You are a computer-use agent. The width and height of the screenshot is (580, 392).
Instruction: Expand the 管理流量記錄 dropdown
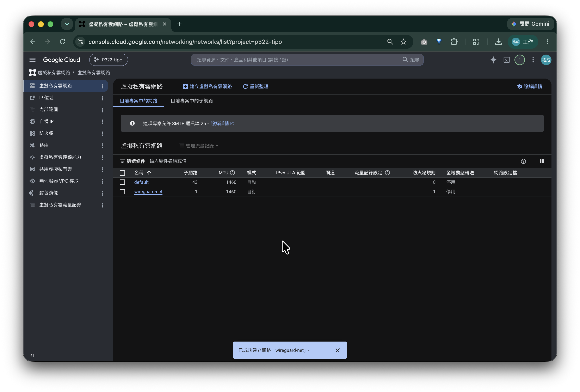(x=199, y=146)
